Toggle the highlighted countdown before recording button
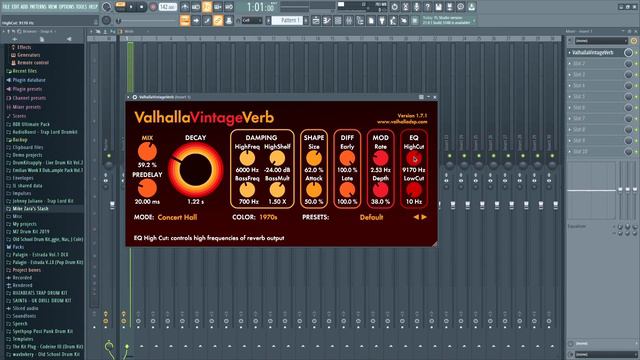This screenshot has height=360, width=640. [x=207, y=7]
